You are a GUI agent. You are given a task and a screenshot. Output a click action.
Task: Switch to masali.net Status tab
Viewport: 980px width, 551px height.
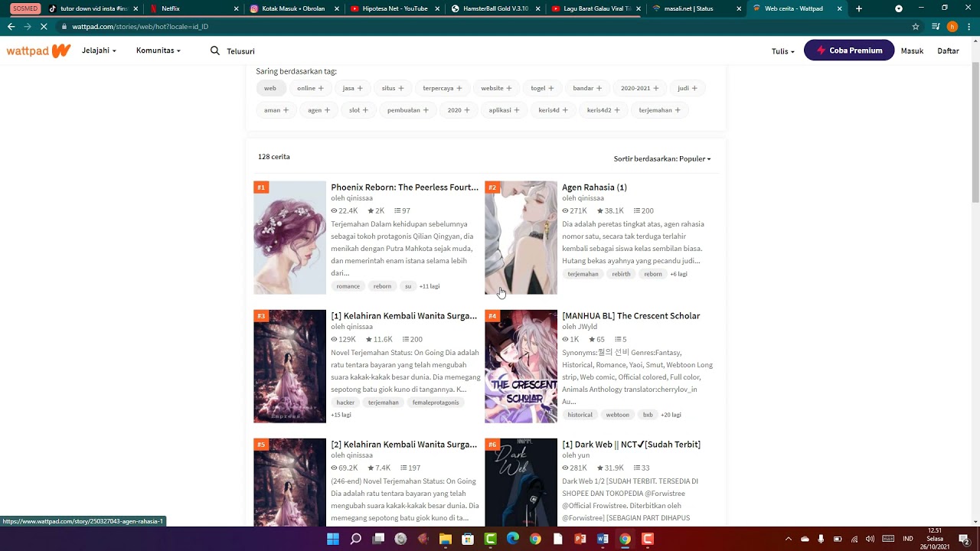coord(697,8)
